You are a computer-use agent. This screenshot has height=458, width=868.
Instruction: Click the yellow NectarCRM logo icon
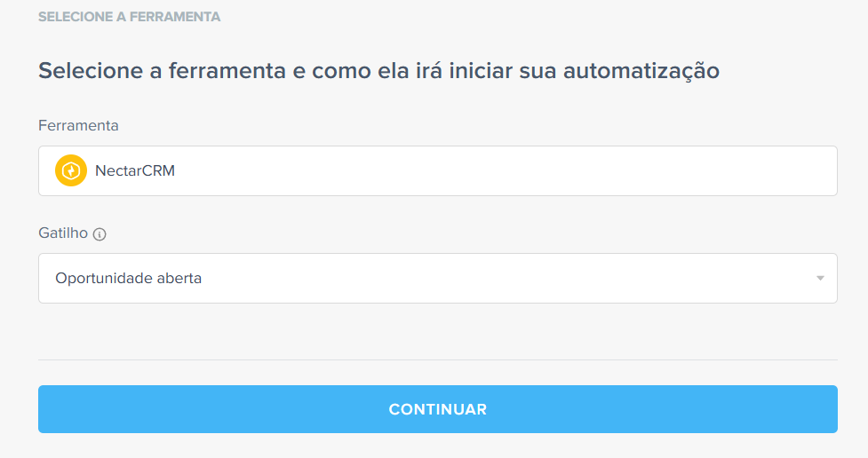click(71, 170)
